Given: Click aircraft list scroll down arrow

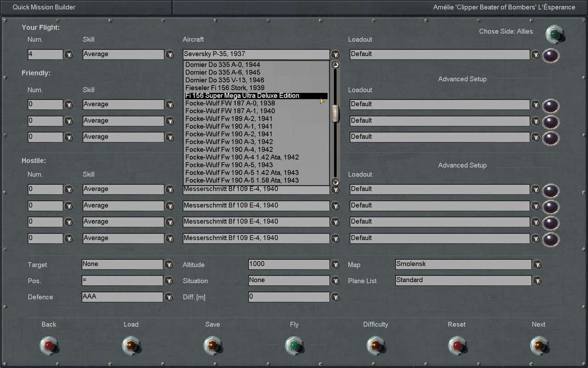Looking at the screenshot, I should (335, 182).
